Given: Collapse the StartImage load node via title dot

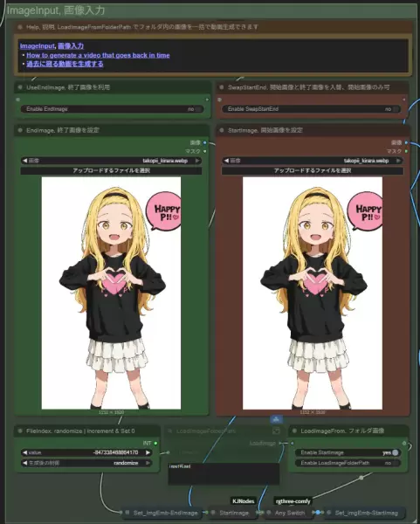Looking at the screenshot, I should coord(221,130).
